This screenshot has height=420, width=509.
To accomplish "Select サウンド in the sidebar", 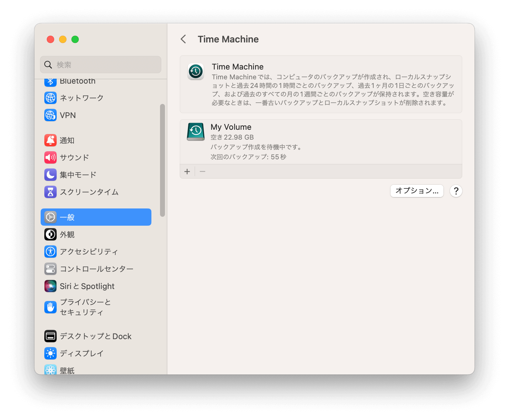I will pyautogui.click(x=96, y=157).
